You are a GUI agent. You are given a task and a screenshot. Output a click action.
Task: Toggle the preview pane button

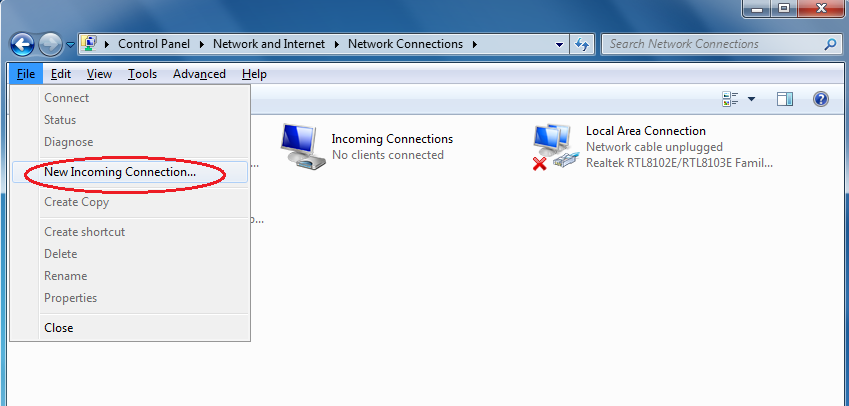pos(785,99)
